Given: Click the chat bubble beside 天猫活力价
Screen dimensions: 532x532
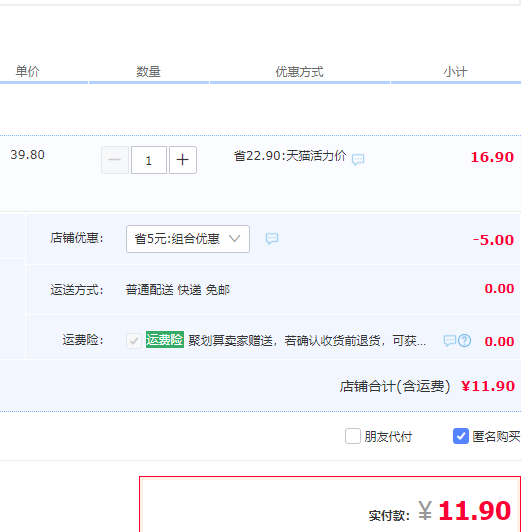Looking at the screenshot, I should [358, 159].
